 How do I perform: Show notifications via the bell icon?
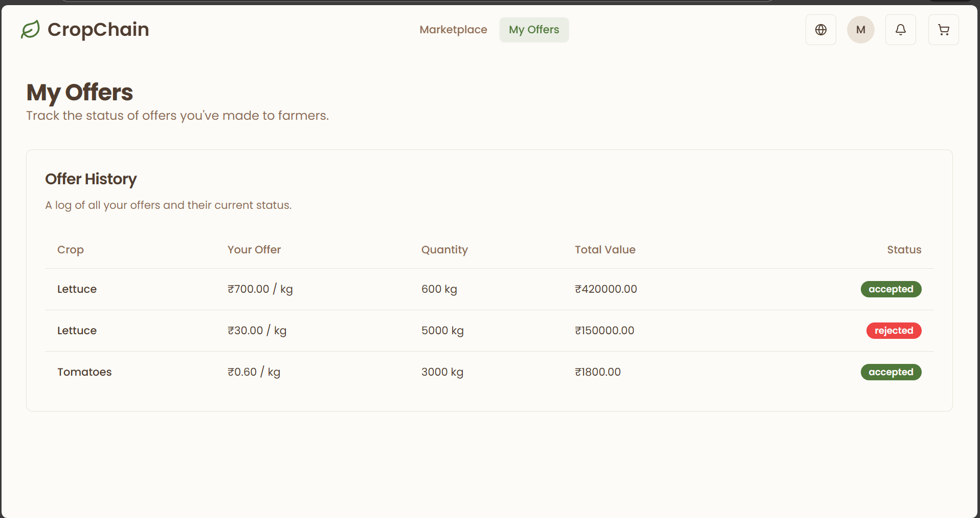(x=900, y=30)
